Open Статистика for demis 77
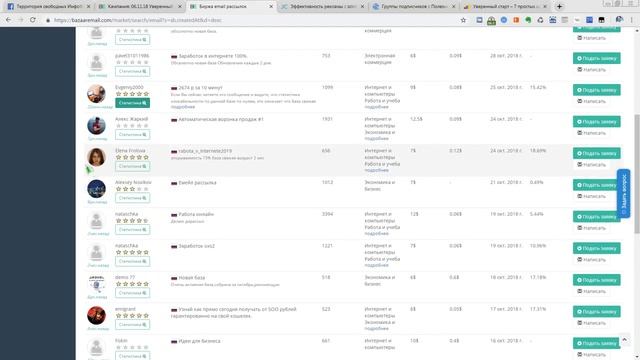Screen dimensions: 640x360 pos(132,293)
